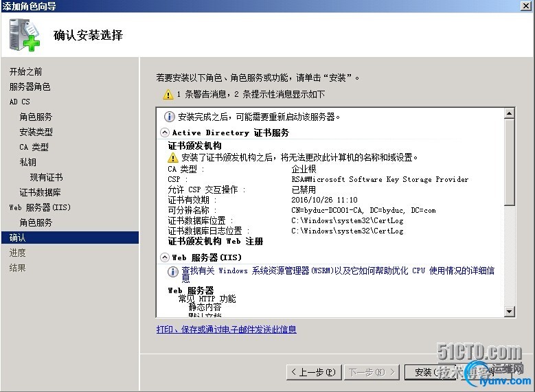Click the info icon beside the WSRM link
Image resolution: width=535 pixels, height=392 pixels.
pos(172,272)
